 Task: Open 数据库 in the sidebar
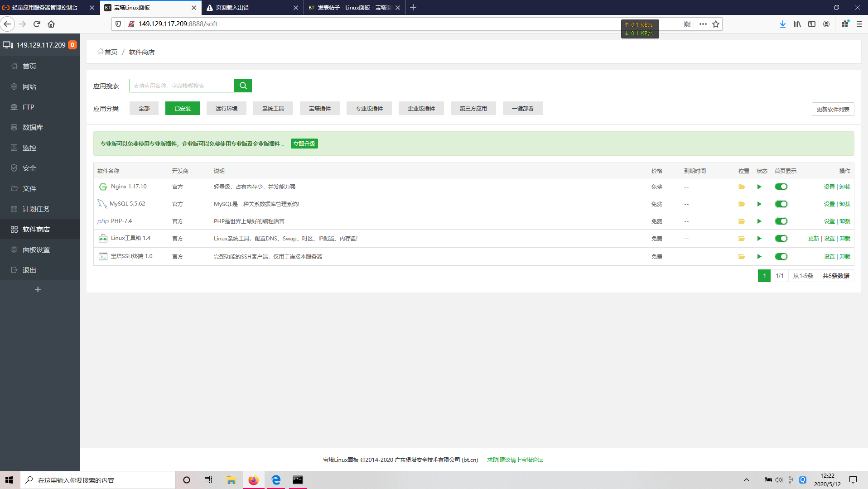[40, 127]
